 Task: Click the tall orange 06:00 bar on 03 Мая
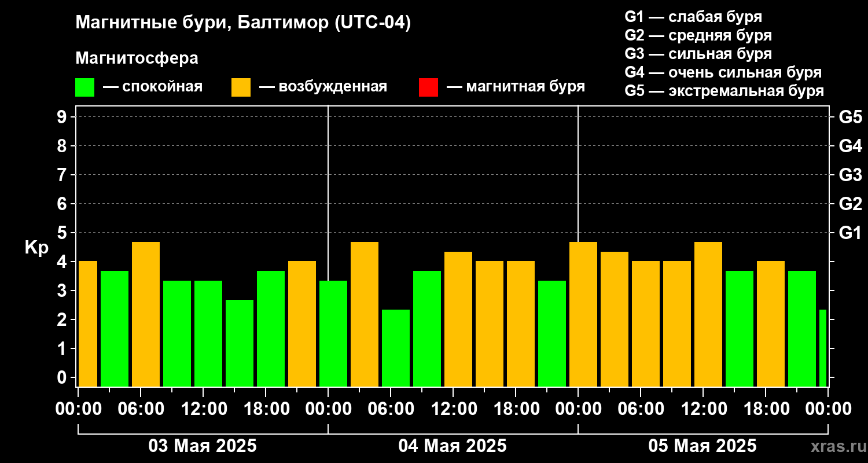click(146, 314)
